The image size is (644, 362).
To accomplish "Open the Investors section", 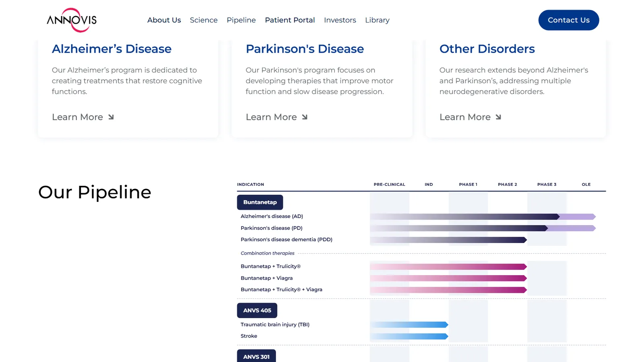I will click(340, 20).
